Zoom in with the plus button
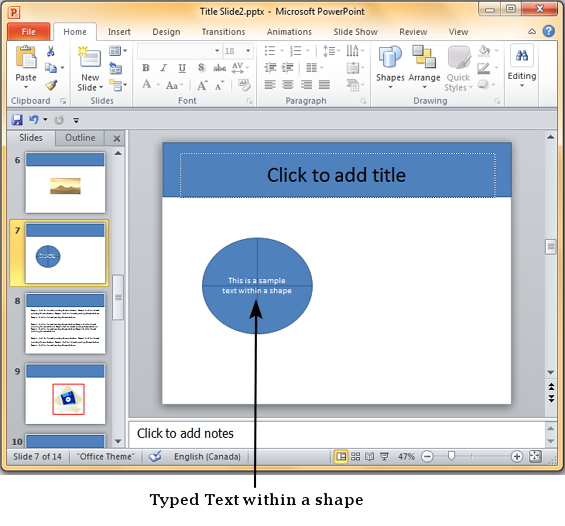The width and height of the screenshot is (565, 526). tap(517, 457)
